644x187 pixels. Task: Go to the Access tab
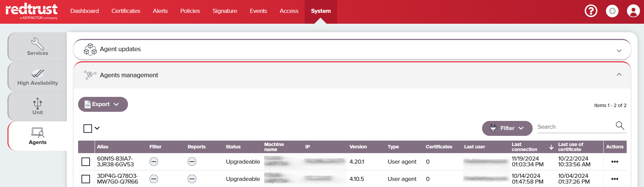tap(289, 11)
